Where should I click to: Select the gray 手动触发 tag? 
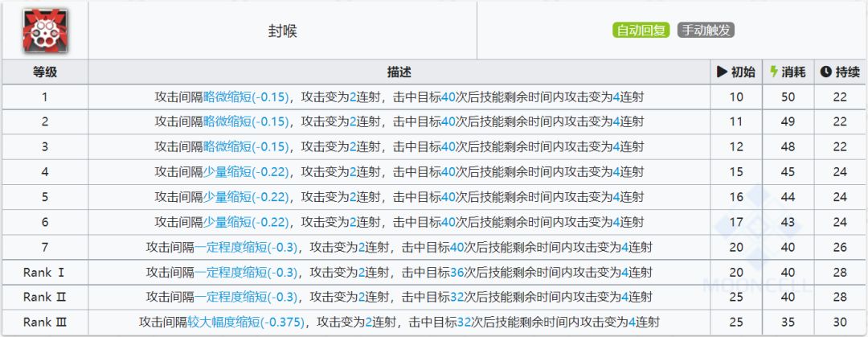pyautogui.click(x=706, y=31)
